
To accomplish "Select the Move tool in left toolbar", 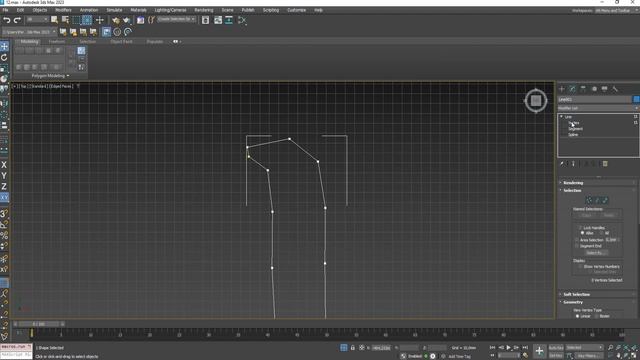I will coord(4,46).
